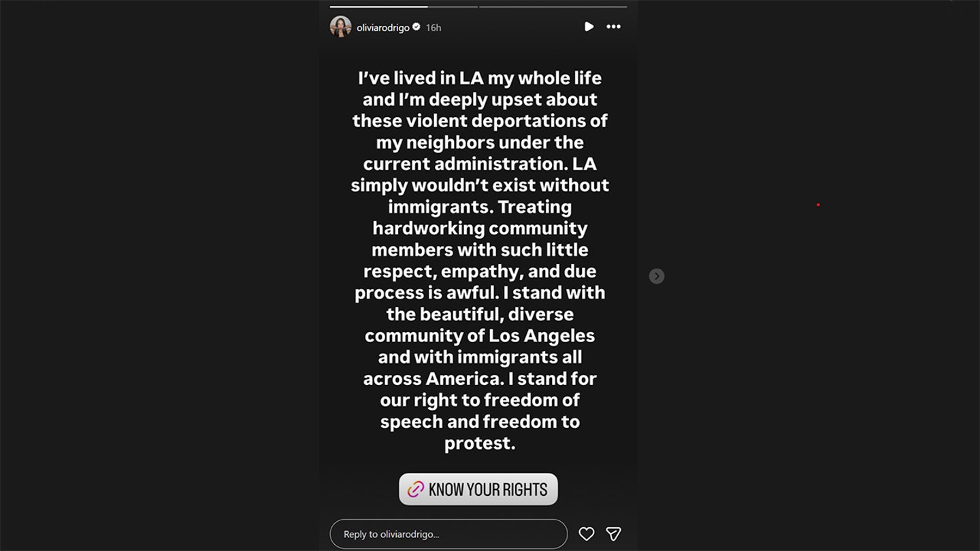Focus the Reply to oliviarodrigo field
Screen dimensions: 980x551
point(448,534)
